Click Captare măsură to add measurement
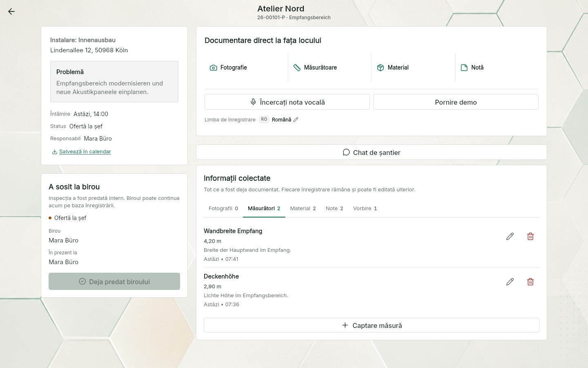The image size is (588, 368). pos(372,325)
